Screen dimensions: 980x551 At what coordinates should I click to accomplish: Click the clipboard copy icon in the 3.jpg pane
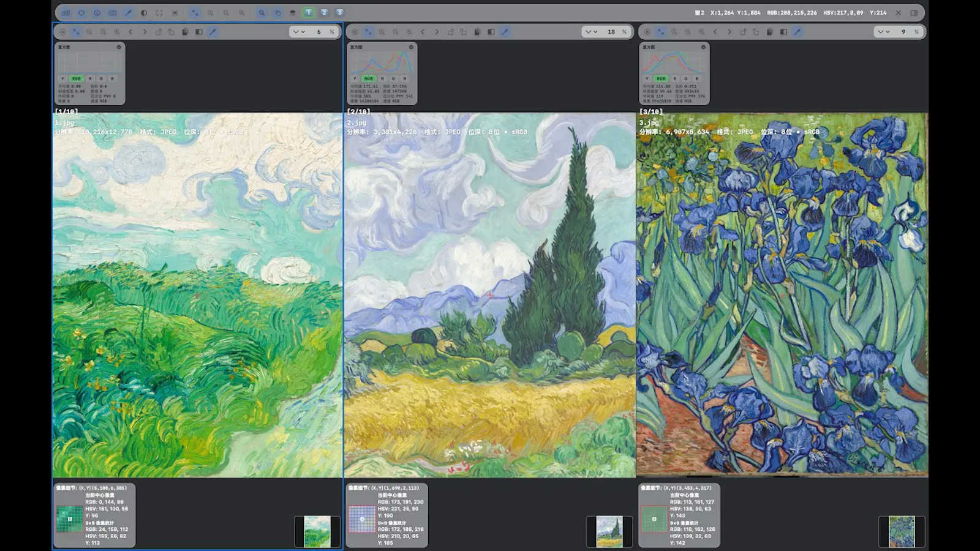770,32
